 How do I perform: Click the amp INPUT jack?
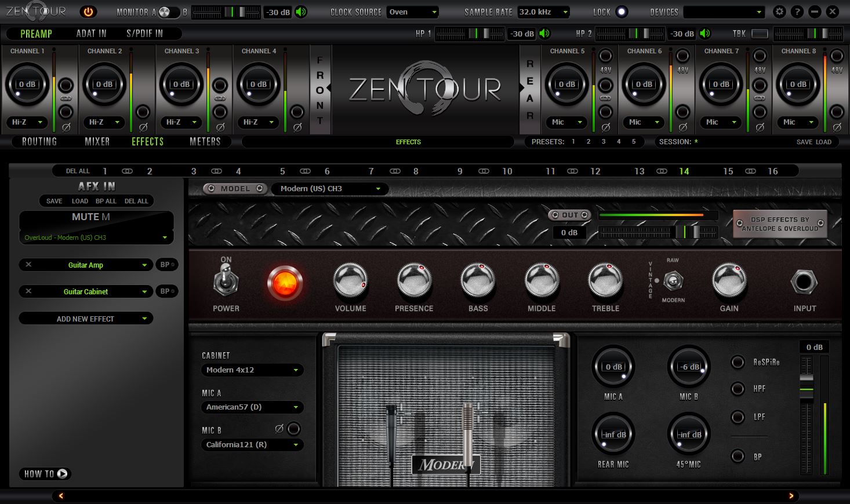[x=804, y=282]
